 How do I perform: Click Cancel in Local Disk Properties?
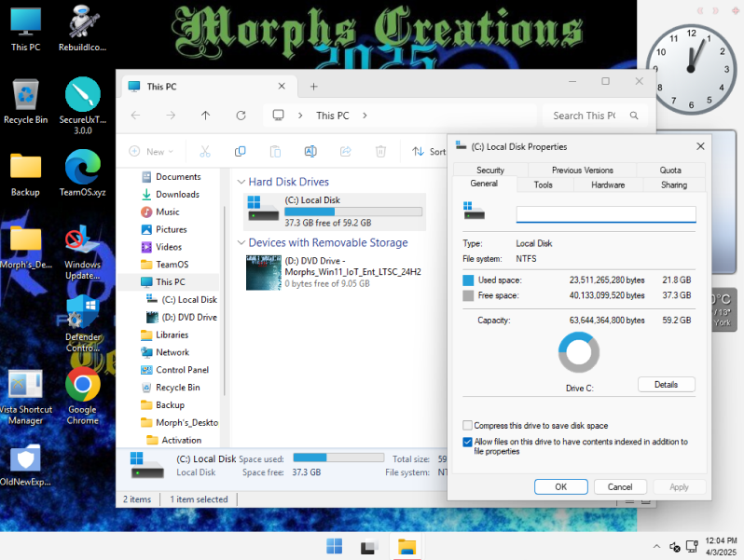620,486
